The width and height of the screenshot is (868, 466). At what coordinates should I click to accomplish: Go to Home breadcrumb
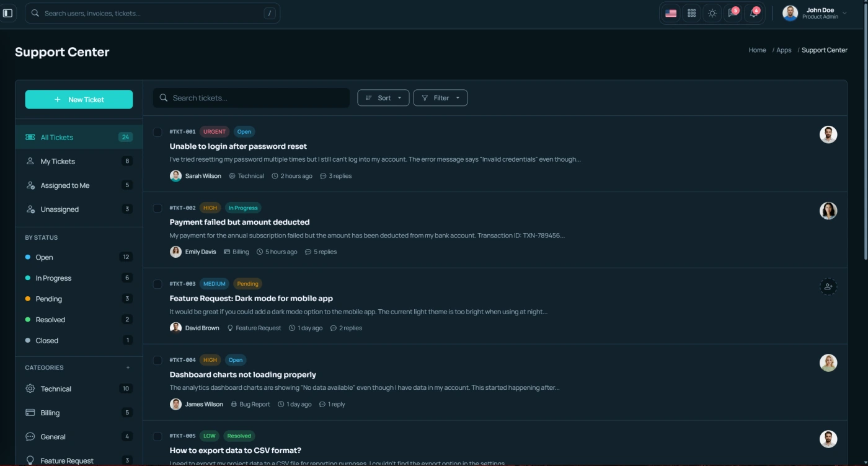[x=757, y=50]
